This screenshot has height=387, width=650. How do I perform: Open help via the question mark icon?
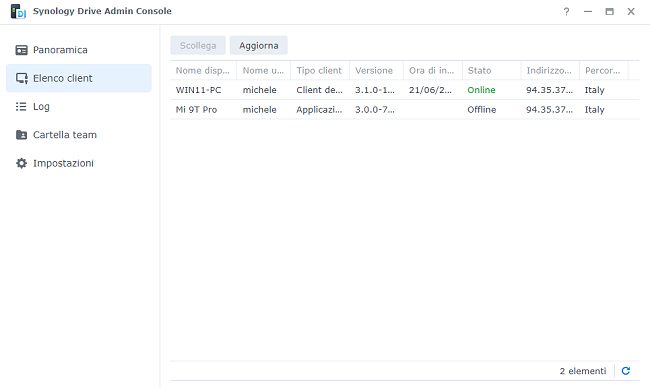pyautogui.click(x=566, y=11)
